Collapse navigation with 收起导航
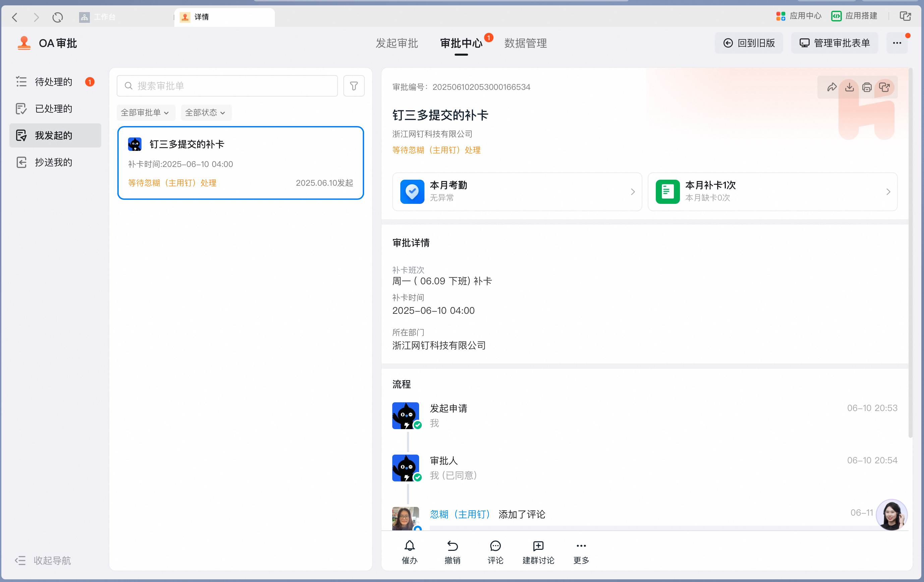The width and height of the screenshot is (924, 582). coord(43,561)
